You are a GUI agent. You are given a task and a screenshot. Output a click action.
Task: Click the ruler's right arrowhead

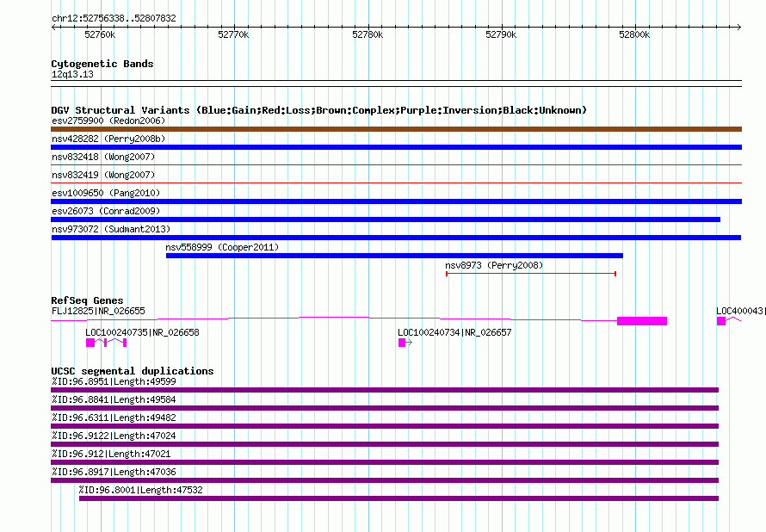pos(738,27)
